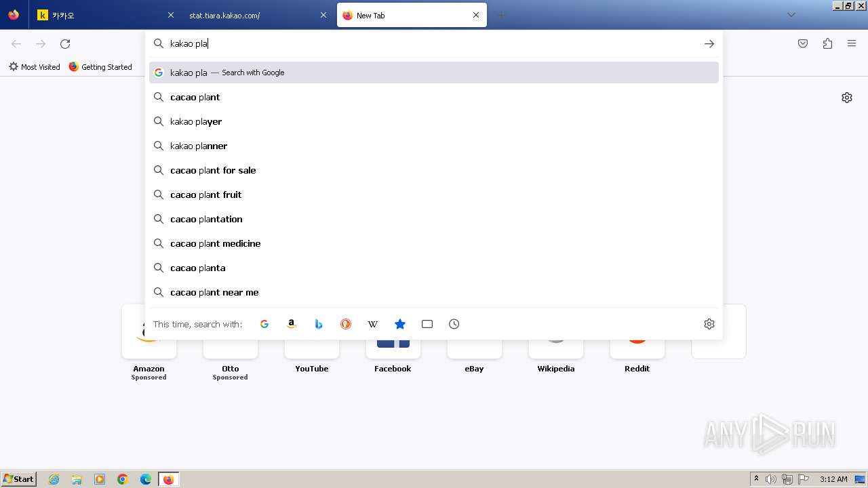Pick the 'cacao plant' suggestion
Screen dimensions: 868x488
pos(434,97)
